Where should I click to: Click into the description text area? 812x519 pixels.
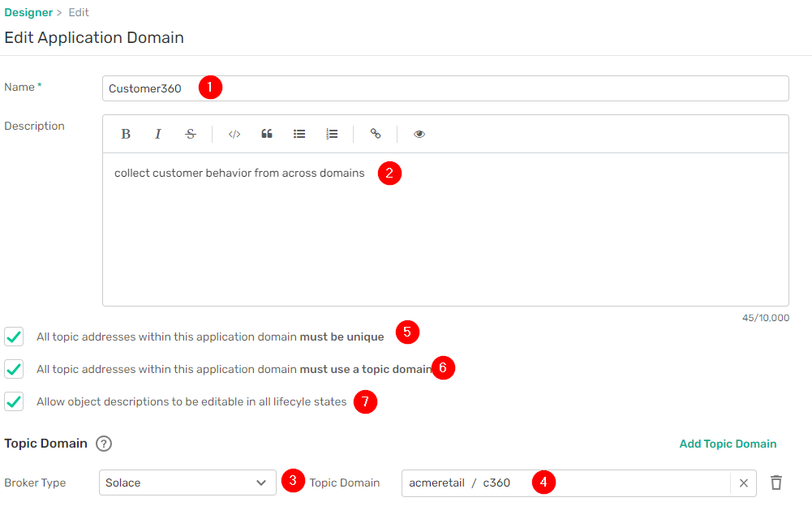click(445, 235)
